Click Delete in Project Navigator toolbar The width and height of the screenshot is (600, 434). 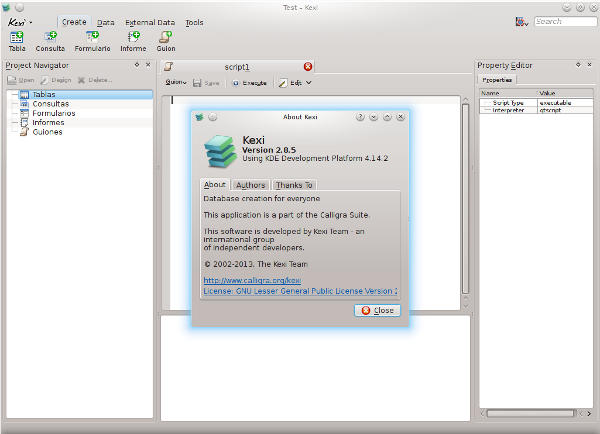tap(95, 80)
